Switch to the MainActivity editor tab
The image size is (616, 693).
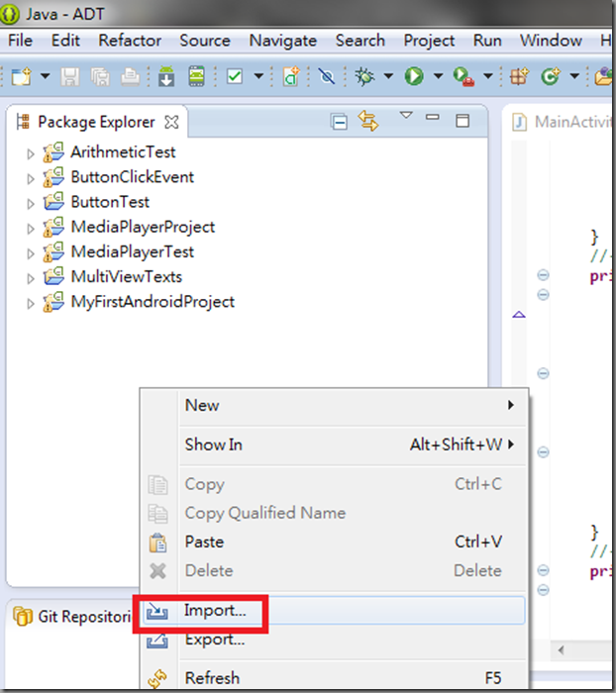tap(562, 122)
